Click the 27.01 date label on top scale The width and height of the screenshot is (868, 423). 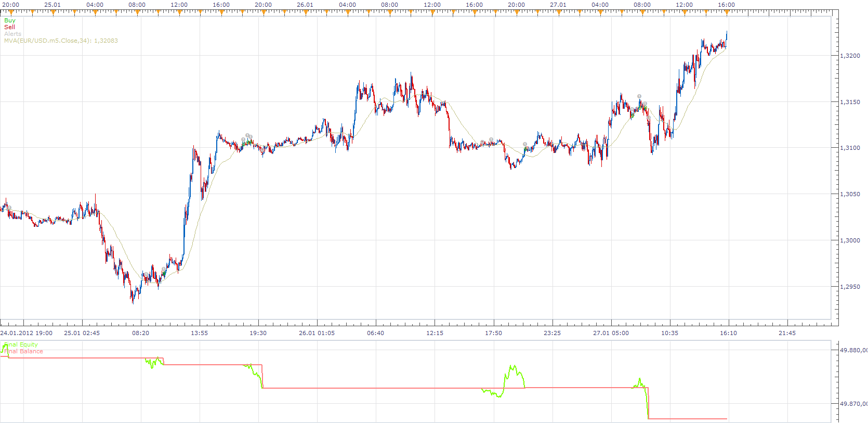point(558,5)
